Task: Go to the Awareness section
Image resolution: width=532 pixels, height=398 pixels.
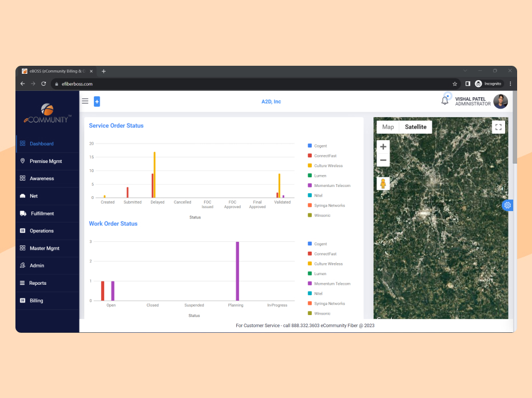Action: click(x=47, y=178)
